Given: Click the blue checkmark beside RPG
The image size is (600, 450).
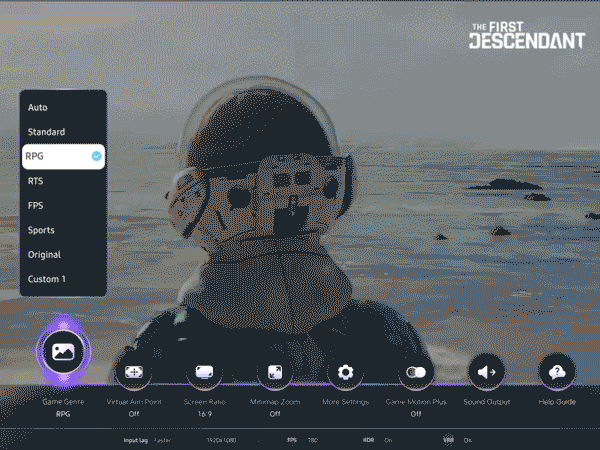Looking at the screenshot, I should 96,156.
